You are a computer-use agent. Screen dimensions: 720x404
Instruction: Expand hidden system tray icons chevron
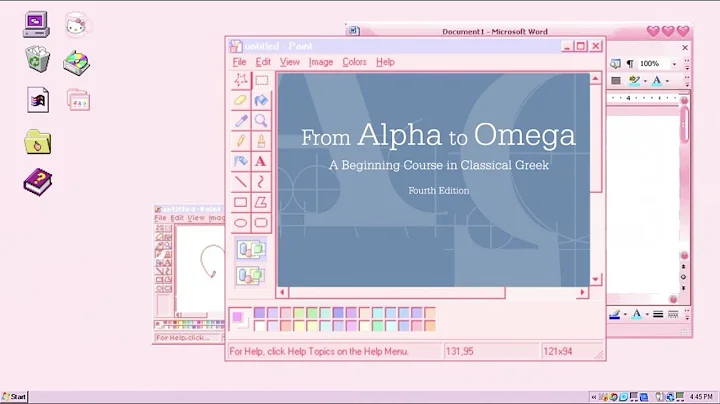pyautogui.click(x=594, y=397)
